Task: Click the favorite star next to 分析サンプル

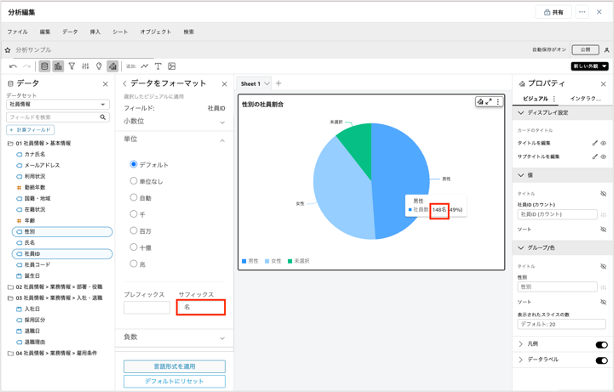Action: pos(7,50)
